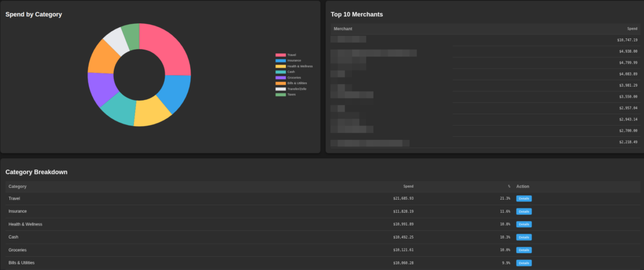Screen dimensions: 644x270
Task: Open Details for Bills & Utilities
Action: tap(523, 263)
